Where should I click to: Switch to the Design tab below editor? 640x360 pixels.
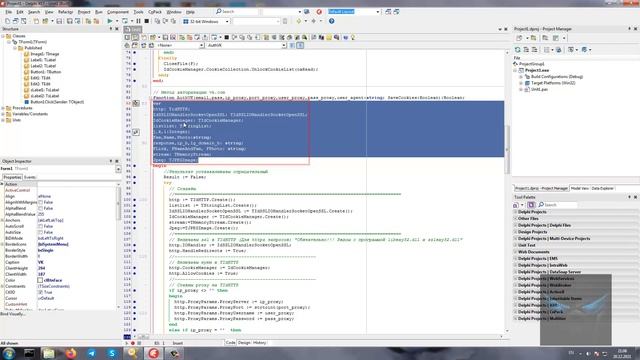point(244,343)
